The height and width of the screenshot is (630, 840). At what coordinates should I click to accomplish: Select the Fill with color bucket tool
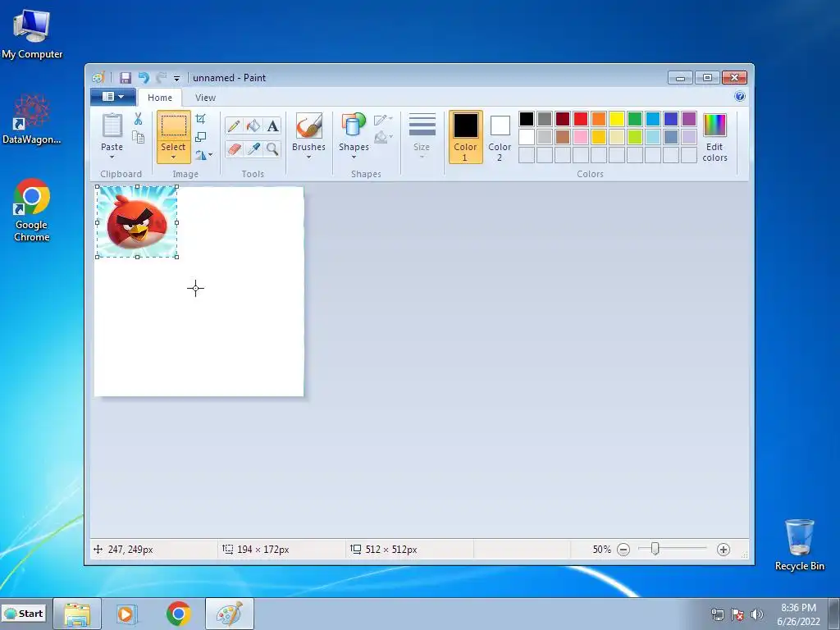tap(253, 126)
